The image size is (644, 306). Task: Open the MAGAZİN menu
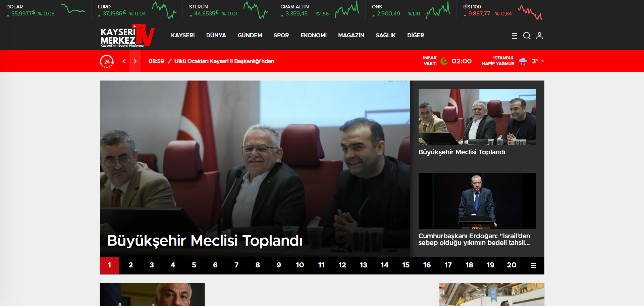coord(351,35)
